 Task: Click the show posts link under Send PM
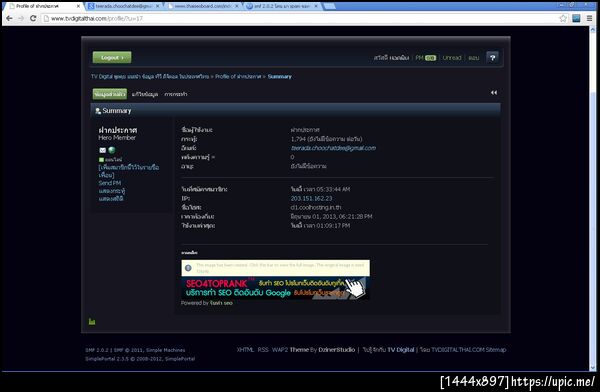(112, 191)
